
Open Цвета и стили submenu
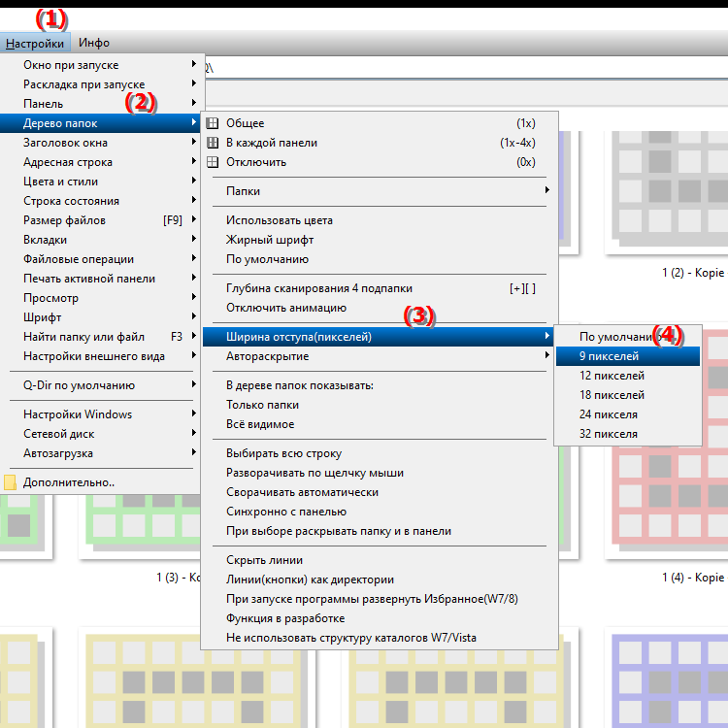coord(100,182)
